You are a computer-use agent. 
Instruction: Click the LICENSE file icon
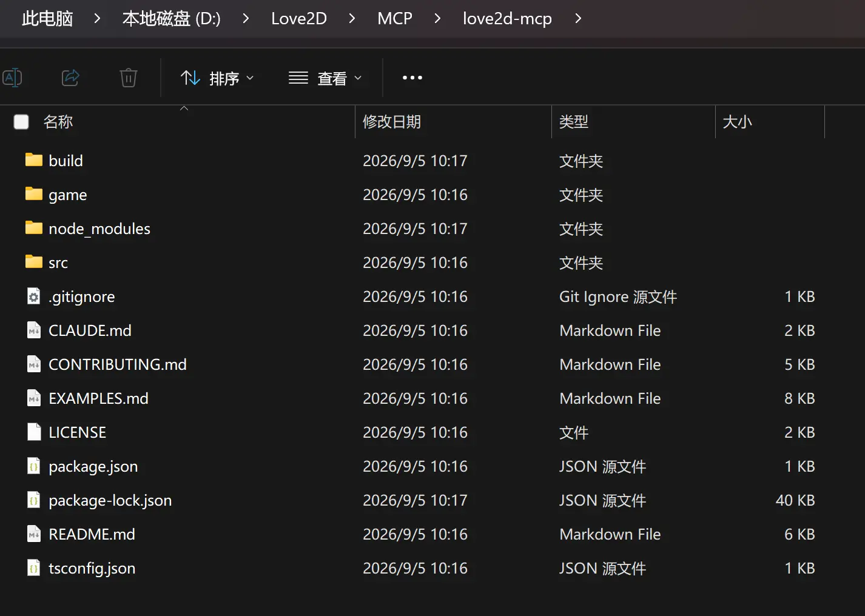(34, 432)
